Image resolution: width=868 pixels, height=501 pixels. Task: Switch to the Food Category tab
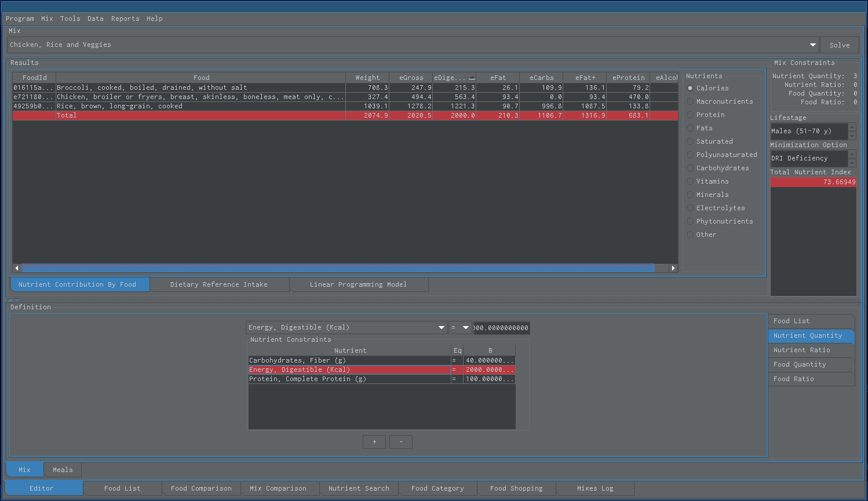[437, 488]
